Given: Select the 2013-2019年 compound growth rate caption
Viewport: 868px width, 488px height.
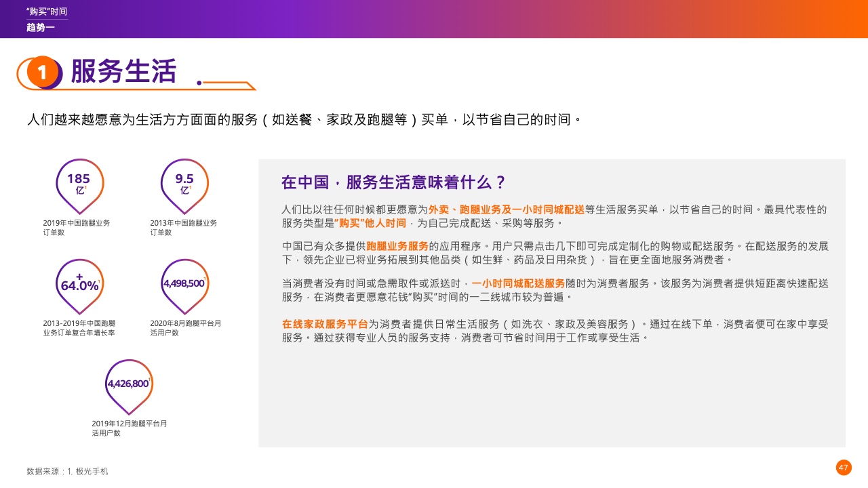Looking at the screenshot, I should pyautogui.click(x=79, y=328).
